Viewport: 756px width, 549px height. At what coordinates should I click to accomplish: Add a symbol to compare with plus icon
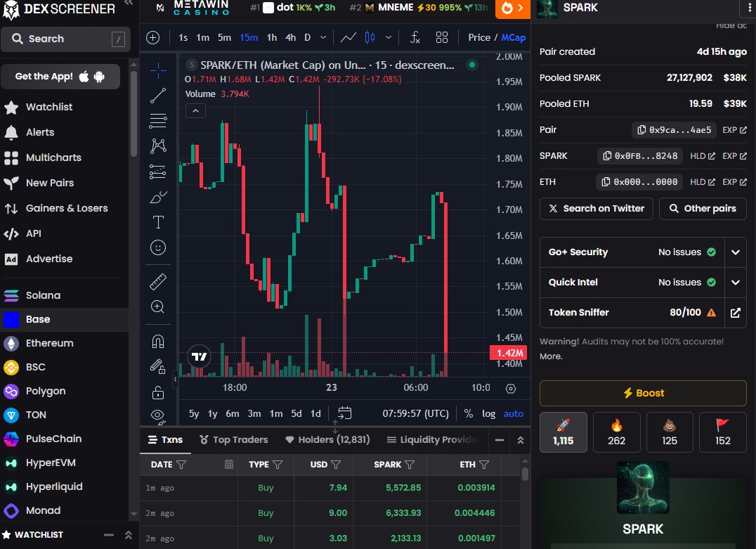coord(153,38)
